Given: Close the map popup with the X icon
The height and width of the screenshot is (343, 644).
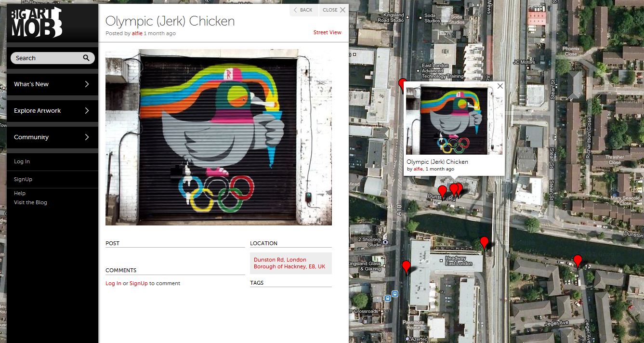Looking at the screenshot, I should pyautogui.click(x=500, y=86).
